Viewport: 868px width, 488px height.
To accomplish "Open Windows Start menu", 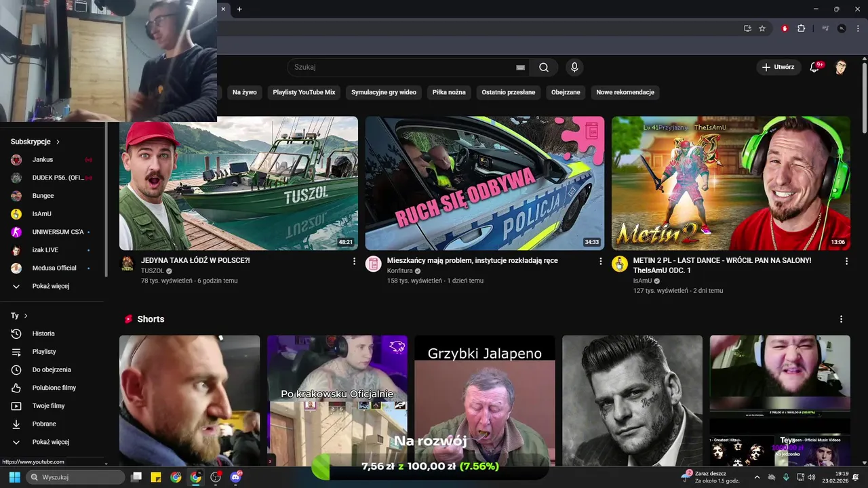I will 13,477.
